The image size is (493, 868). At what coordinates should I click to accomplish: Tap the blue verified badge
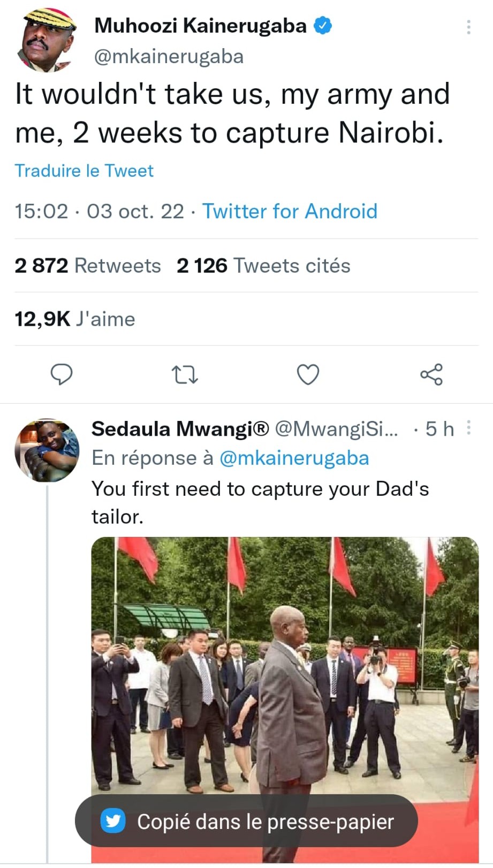[x=322, y=25]
